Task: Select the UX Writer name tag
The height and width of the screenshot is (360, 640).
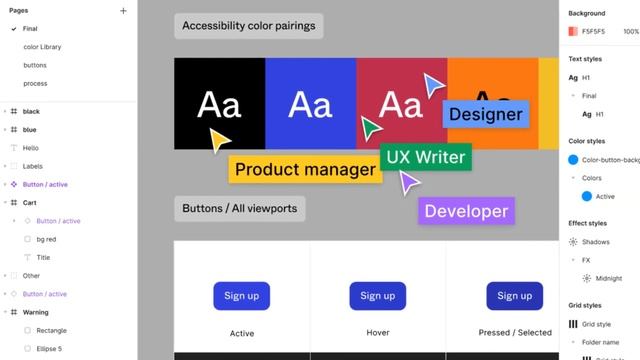Action: (x=426, y=157)
